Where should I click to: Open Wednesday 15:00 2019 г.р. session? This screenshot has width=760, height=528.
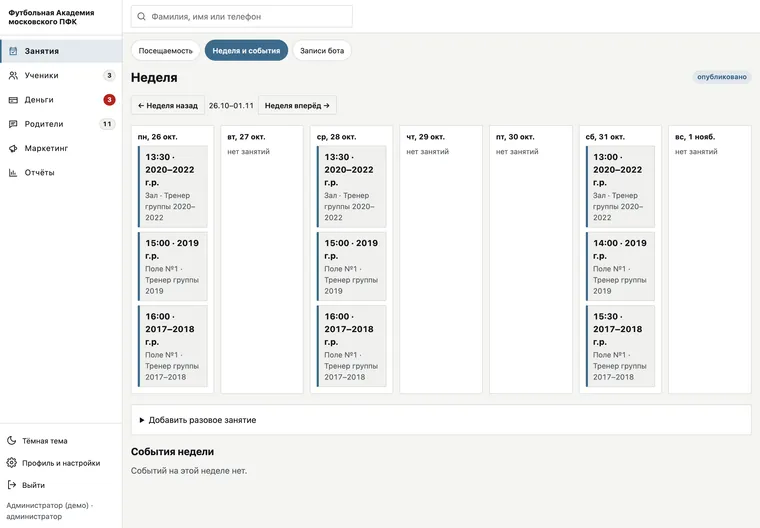pos(351,266)
